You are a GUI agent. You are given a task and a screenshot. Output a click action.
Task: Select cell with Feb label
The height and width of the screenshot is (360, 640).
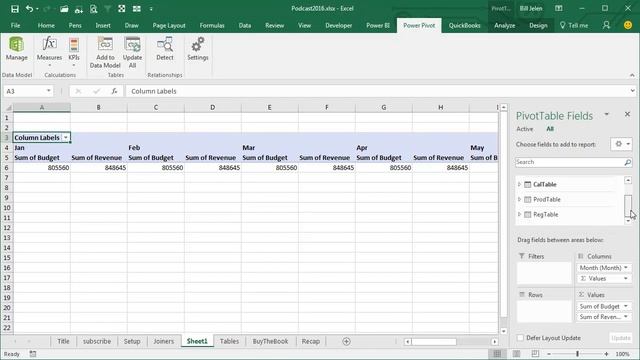coord(156,148)
